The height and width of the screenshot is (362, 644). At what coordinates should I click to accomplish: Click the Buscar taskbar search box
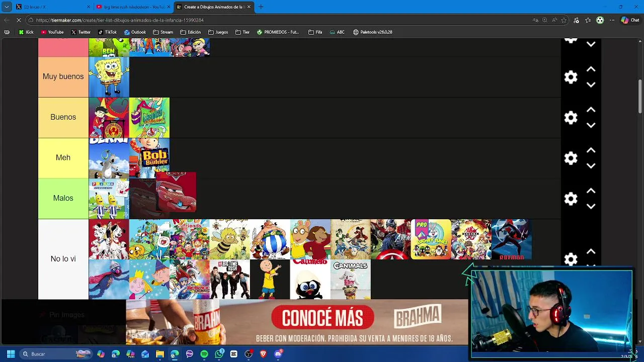[x=56, y=354]
